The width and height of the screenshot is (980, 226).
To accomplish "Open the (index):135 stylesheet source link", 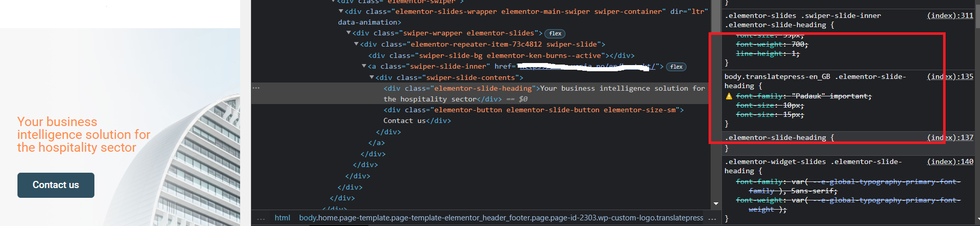I will [x=950, y=77].
